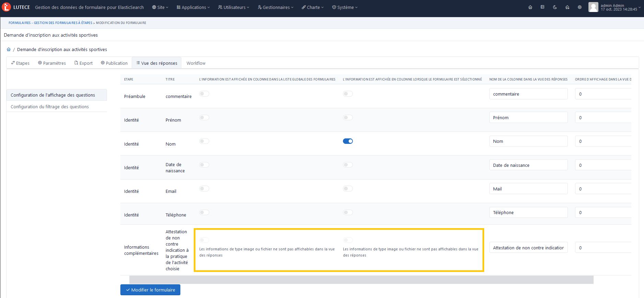Click the LUTECE logo icon

coord(6,7)
